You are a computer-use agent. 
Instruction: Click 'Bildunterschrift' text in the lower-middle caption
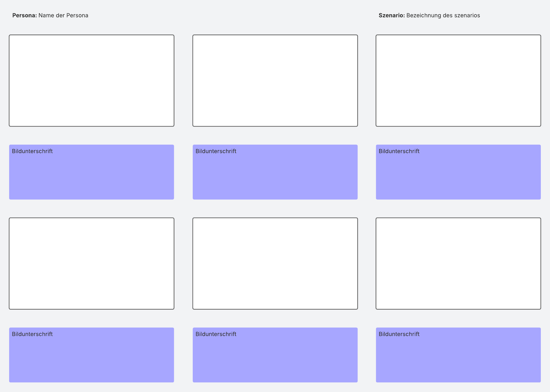(216, 334)
